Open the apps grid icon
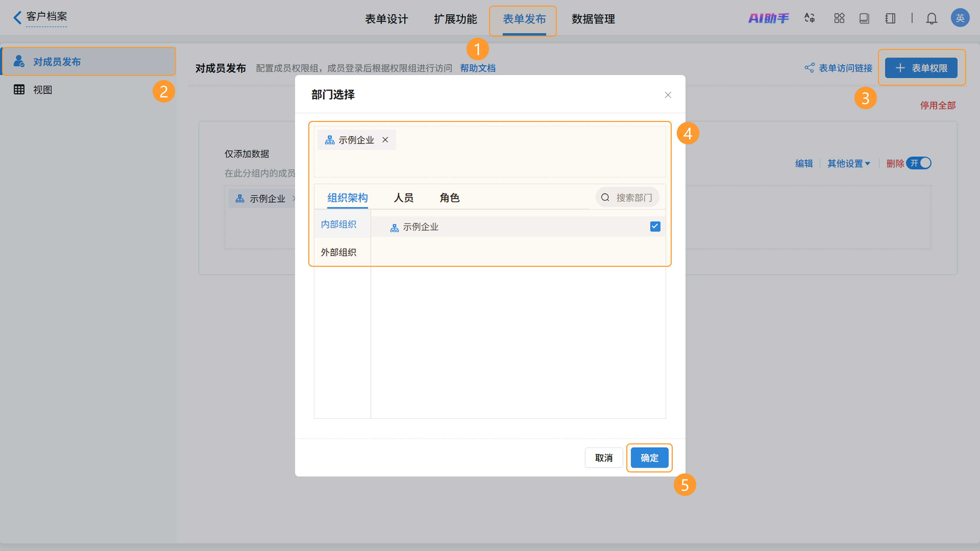Viewport: 980px width, 551px height. (x=839, y=18)
